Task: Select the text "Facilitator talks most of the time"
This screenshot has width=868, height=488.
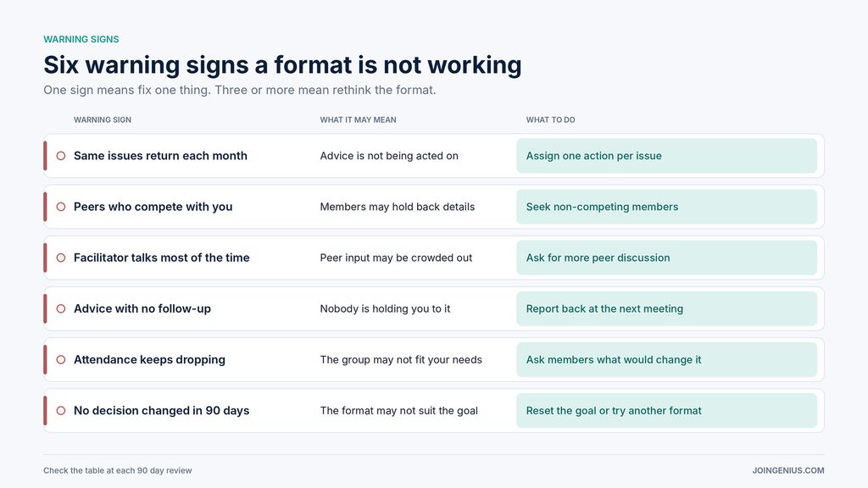Action: click(x=162, y=258)
